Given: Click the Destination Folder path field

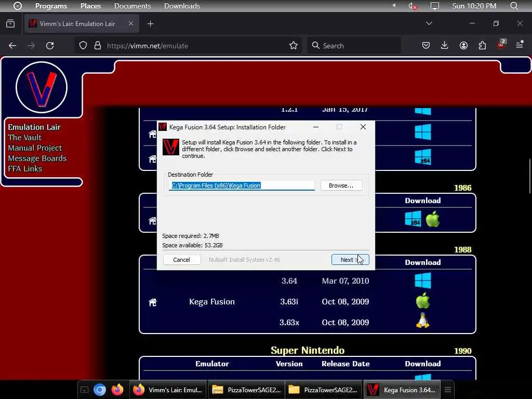Looking at the screenshot, I should tap(242, 185).
